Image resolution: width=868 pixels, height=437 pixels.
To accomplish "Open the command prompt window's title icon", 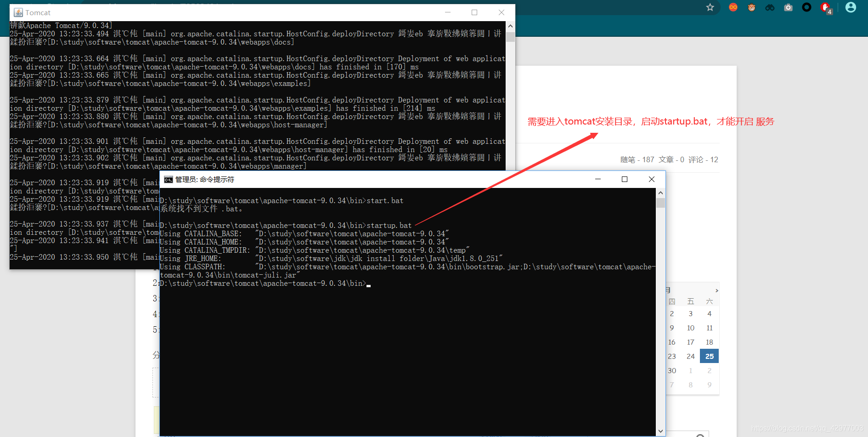I will pos(169,179).
